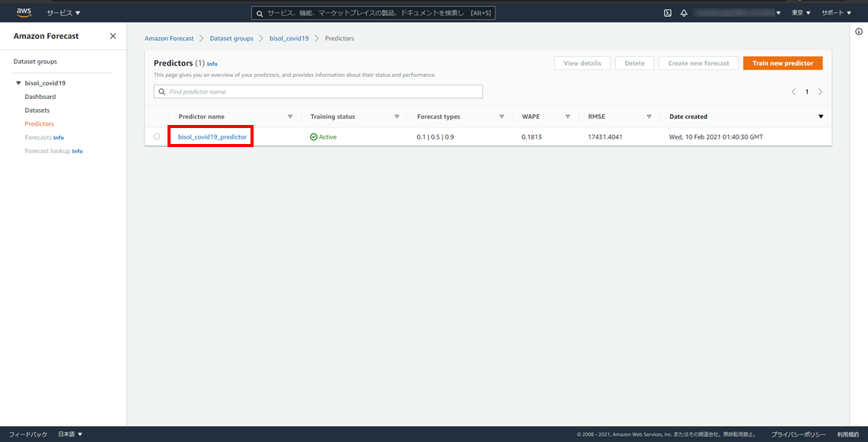Open Datasets in the sidebar
Viewport: 868px width, 442px height.
37,110
